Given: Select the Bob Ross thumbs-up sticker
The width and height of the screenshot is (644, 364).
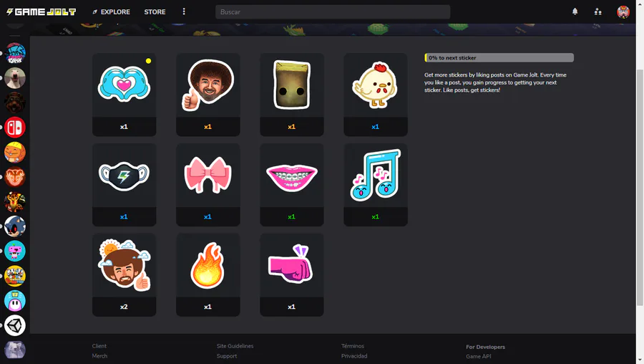Looking at the screenshot, I should click(x=208, y=85).
